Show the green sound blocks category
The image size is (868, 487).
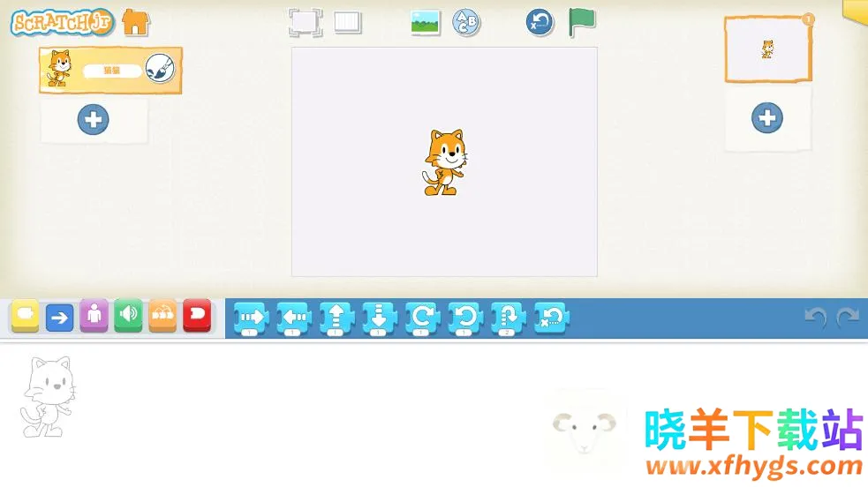[x=128, y=316]
